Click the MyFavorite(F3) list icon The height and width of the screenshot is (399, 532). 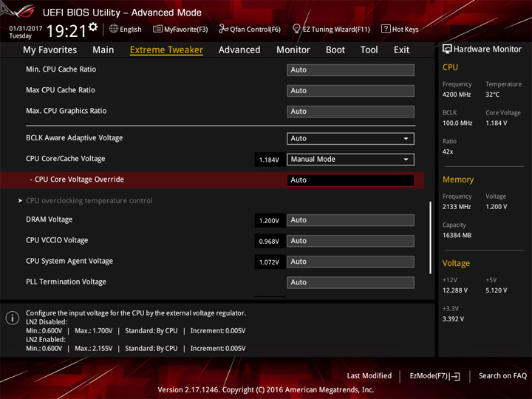157,29
